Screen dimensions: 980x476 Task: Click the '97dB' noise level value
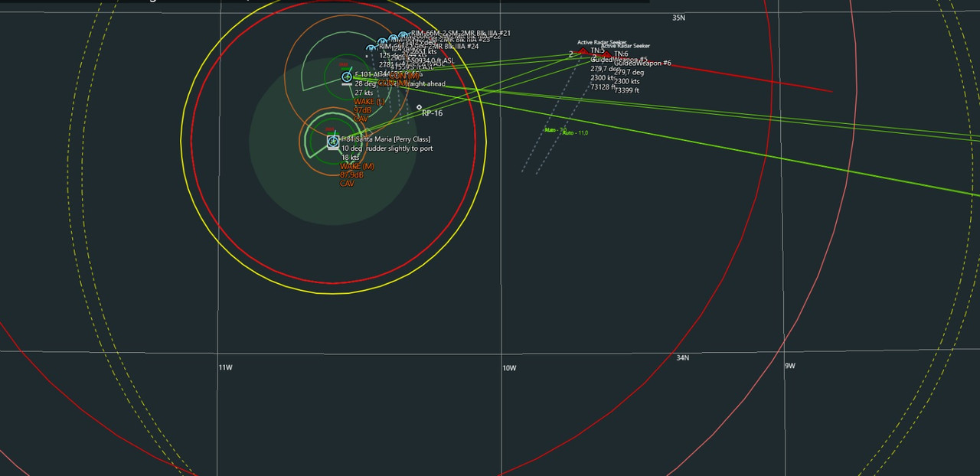pyautogui.click(x=362, y=111)
